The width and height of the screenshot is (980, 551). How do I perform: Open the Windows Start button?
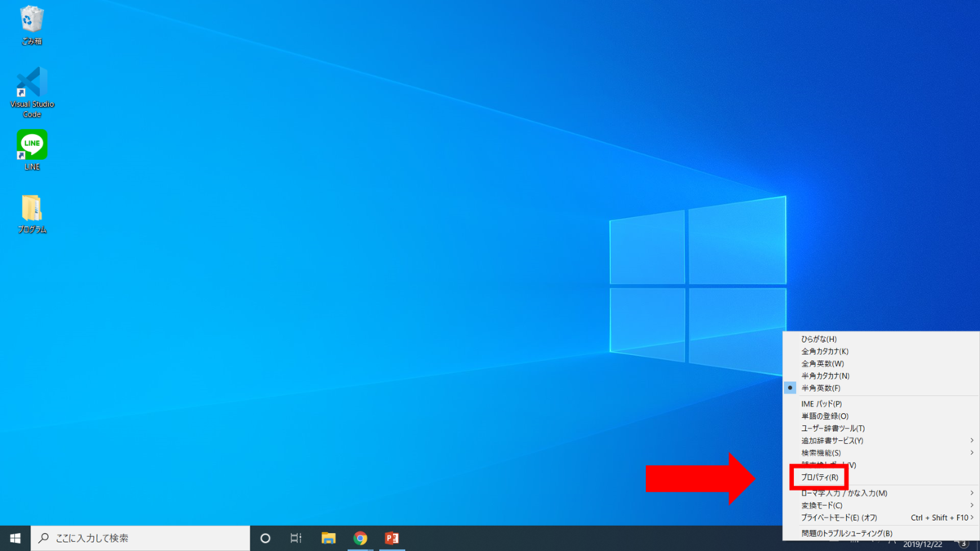(x=15, y=538)
